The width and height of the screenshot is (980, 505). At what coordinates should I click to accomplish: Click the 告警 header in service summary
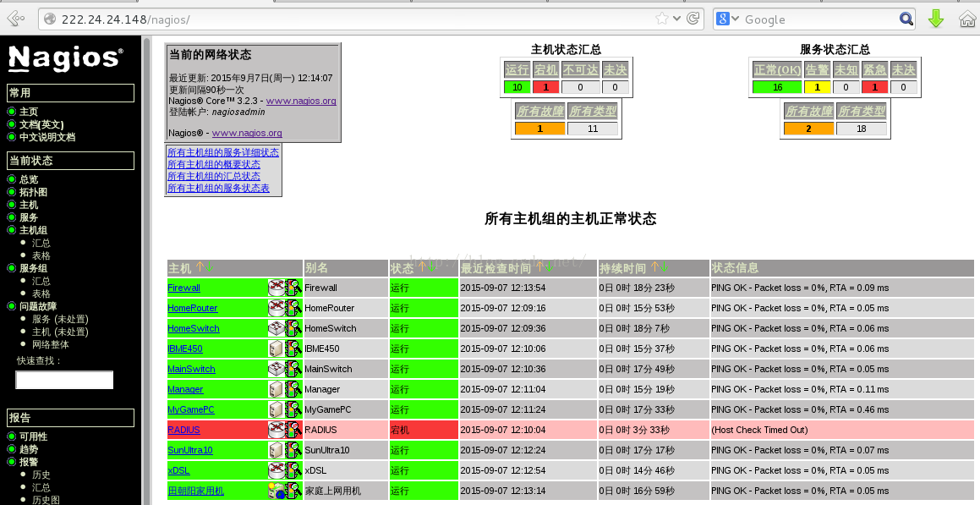pos(817,70)
